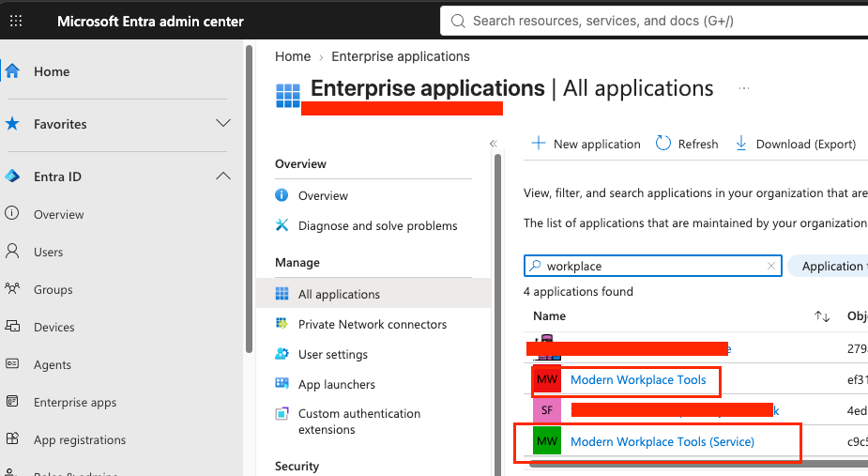Screen dimensions: 868x476
Task: Click the Devices icon in sidebar
Action: tap(12, 327)
